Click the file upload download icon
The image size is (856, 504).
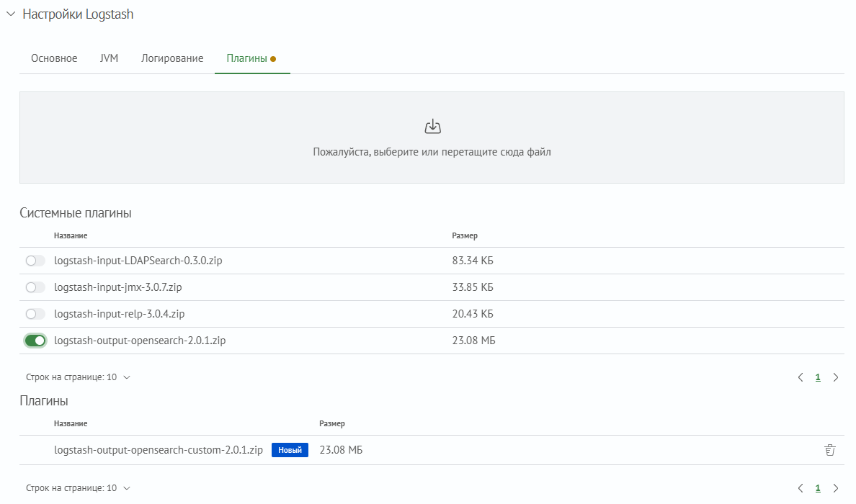433,125
